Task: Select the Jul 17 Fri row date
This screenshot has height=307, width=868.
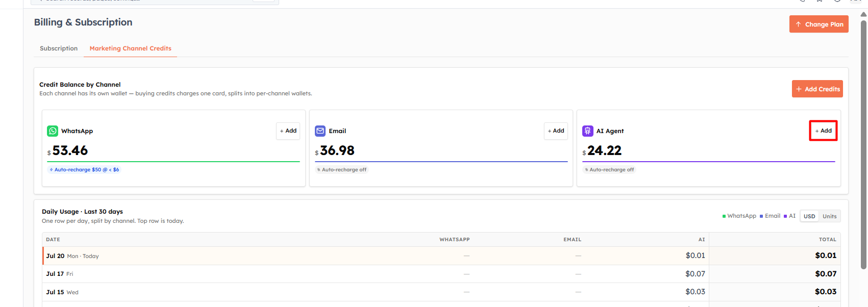Action: (x=60, y=274)
